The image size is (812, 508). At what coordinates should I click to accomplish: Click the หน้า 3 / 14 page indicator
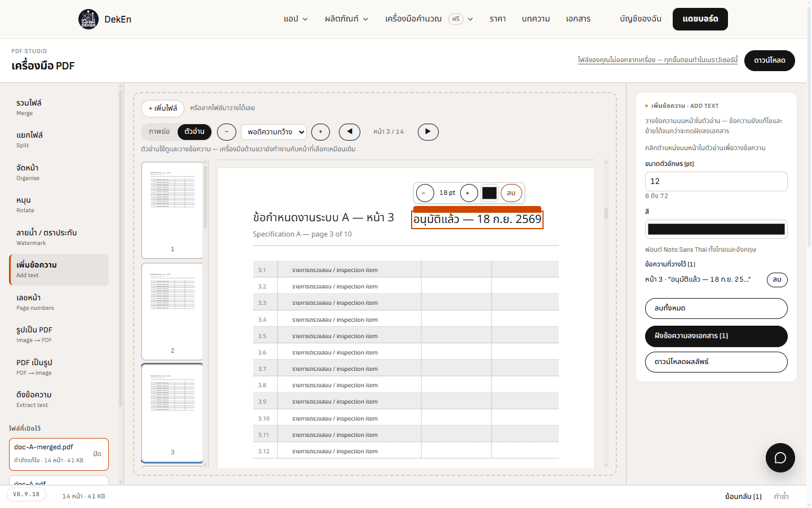tap(389, 132)
